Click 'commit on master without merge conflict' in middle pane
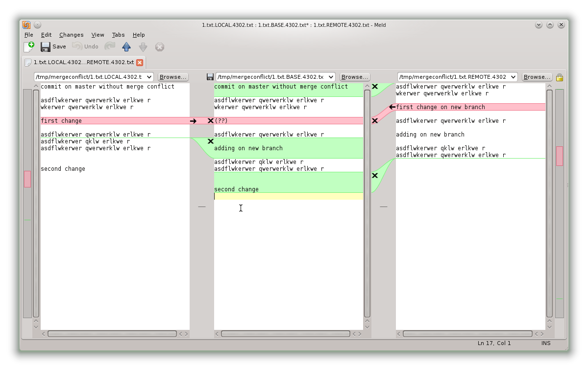This screenshot has width=588, height=370. click(281, 87)
